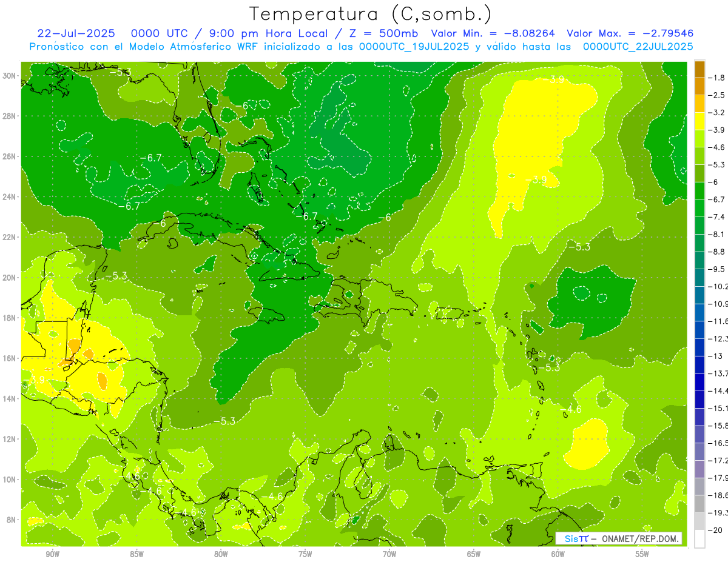Viewport: 728px width, 562px height.
Task: Click the -13 color scale label
Action: 715,356
